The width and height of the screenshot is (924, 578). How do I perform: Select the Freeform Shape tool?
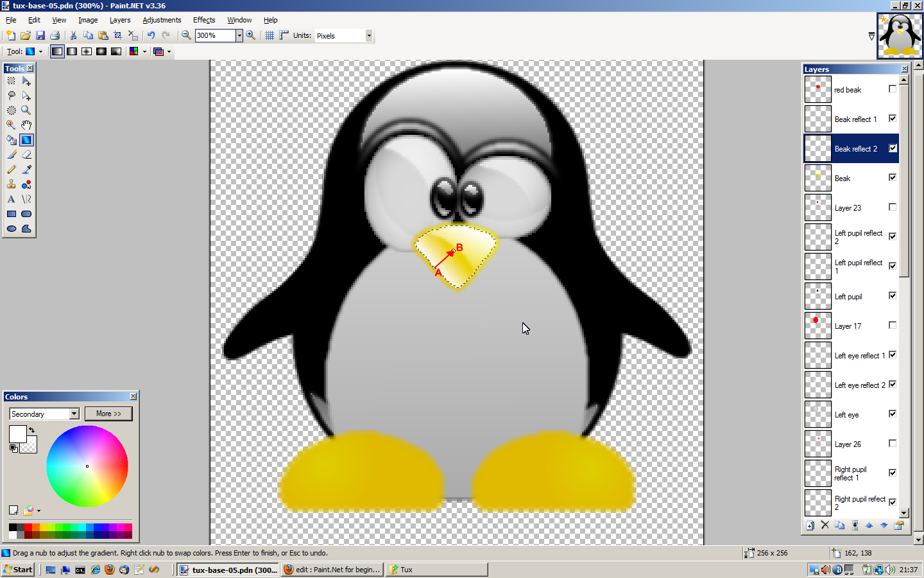pyautogui.click(x=26, y=229)
